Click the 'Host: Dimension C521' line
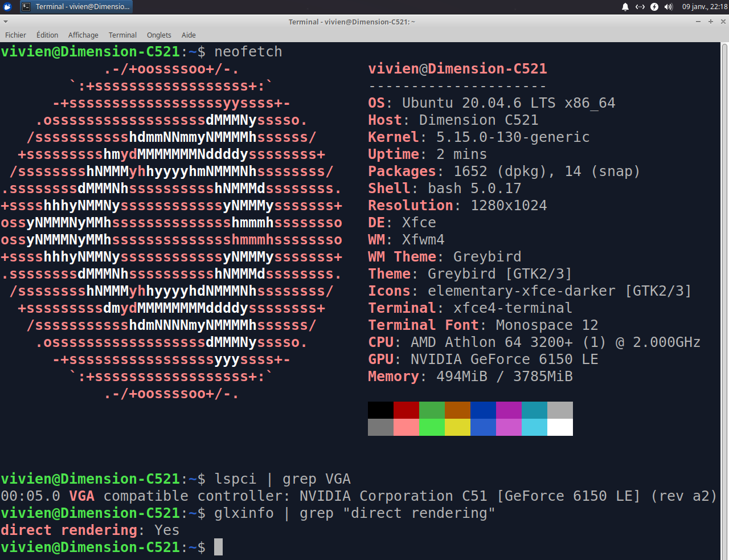729x560 pixels. (453, 120)
